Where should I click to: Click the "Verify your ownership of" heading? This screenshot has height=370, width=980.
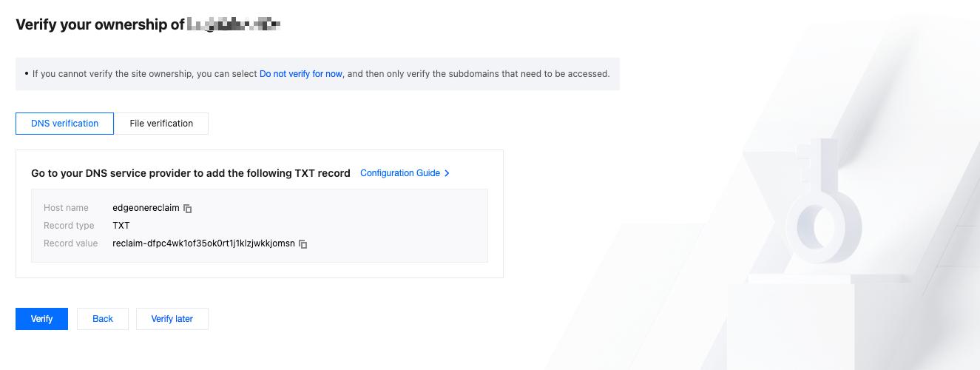[x=100, y=24]
